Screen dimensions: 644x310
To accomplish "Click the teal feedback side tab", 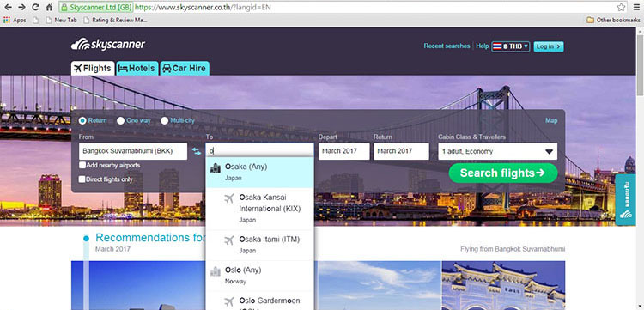I will (625, 199).
